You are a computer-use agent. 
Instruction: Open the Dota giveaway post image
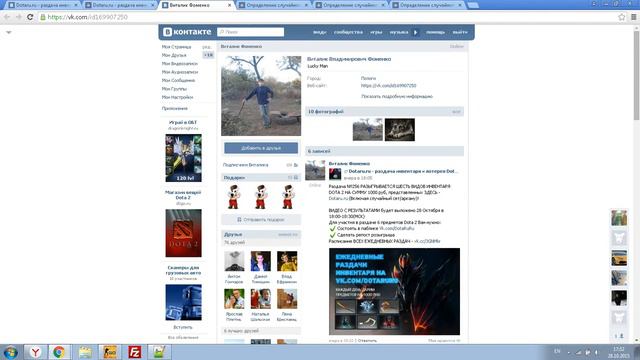394,291
